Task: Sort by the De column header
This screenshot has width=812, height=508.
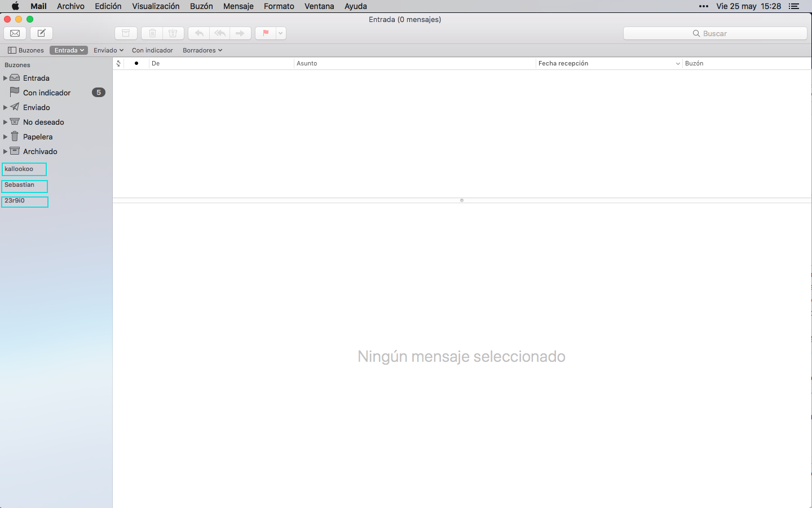Action: point(221,63)
